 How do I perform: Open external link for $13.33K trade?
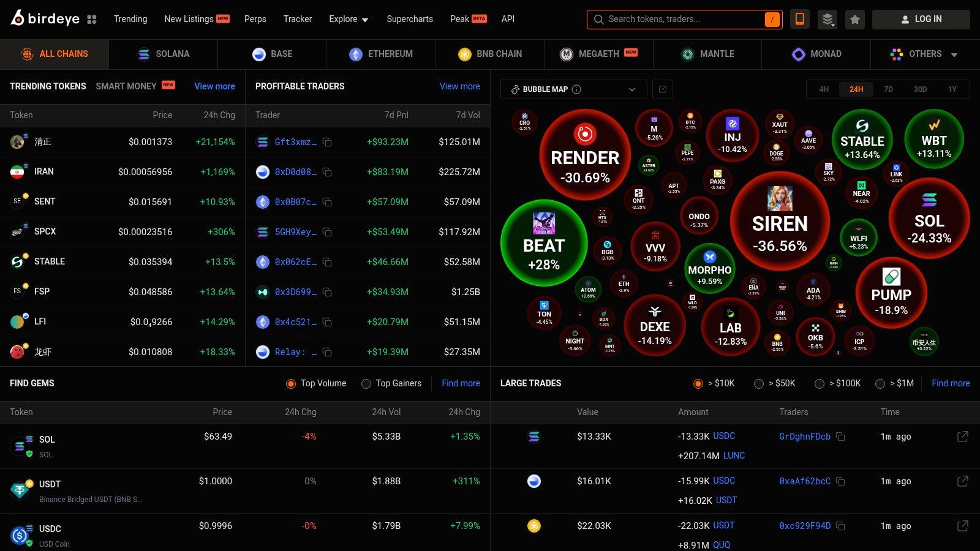point(963,437)
